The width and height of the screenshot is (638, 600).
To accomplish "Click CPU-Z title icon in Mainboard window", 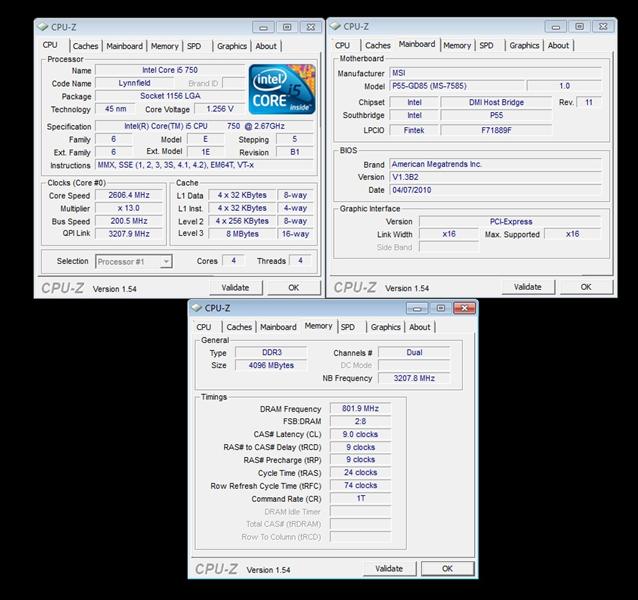I will pyautogui.click(x=334, y=27).
